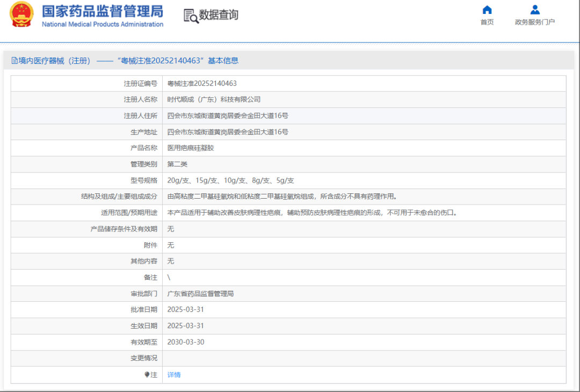Click 无 in the 附件 row

(171, 245)
